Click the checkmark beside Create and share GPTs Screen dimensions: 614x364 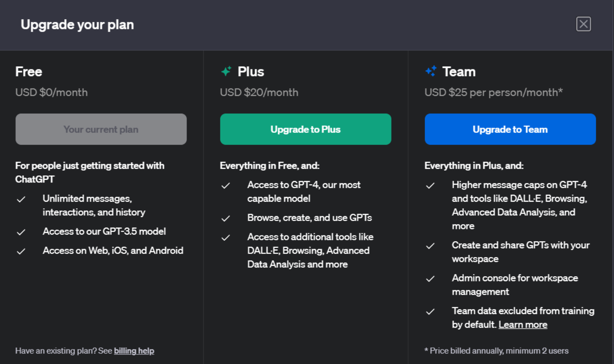click(430, 246)
